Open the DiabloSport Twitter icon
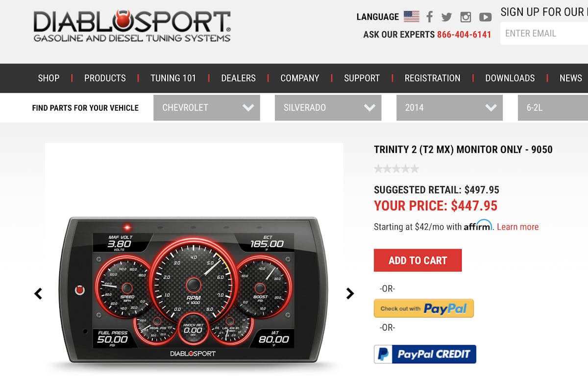 [446, 17]
